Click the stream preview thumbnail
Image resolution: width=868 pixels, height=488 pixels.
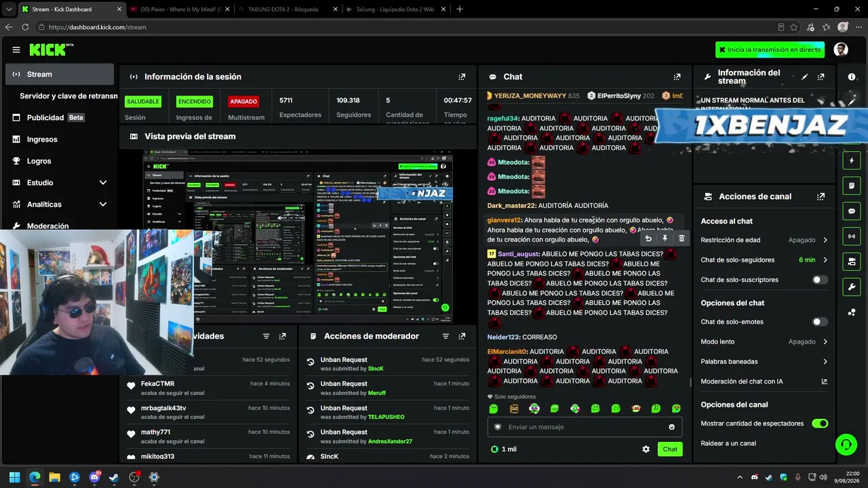point(298,237)
